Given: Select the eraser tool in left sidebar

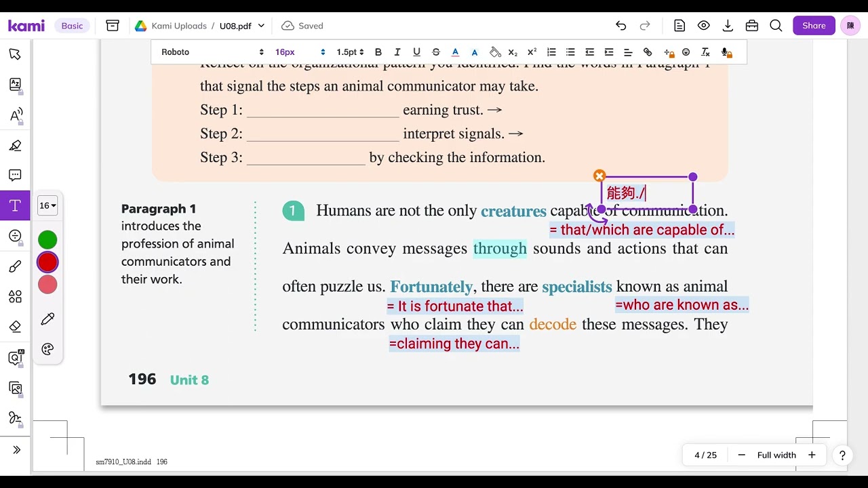Looking at the screenshot, I should point(15,327).
